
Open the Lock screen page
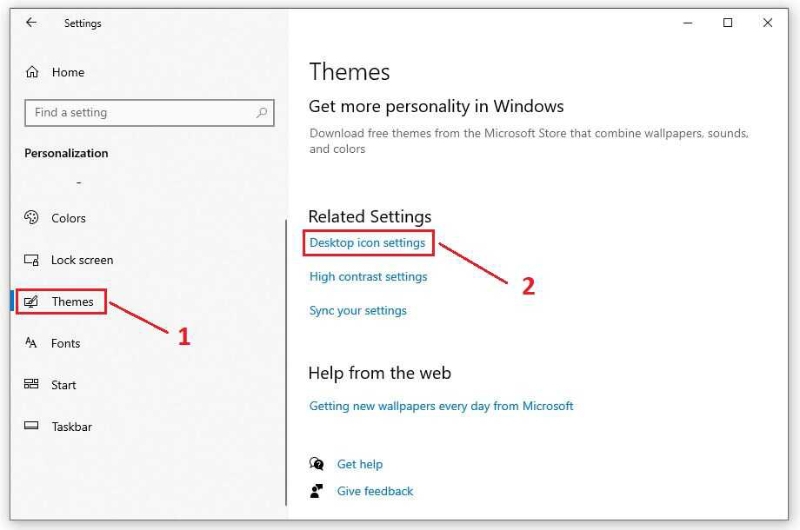82,260
